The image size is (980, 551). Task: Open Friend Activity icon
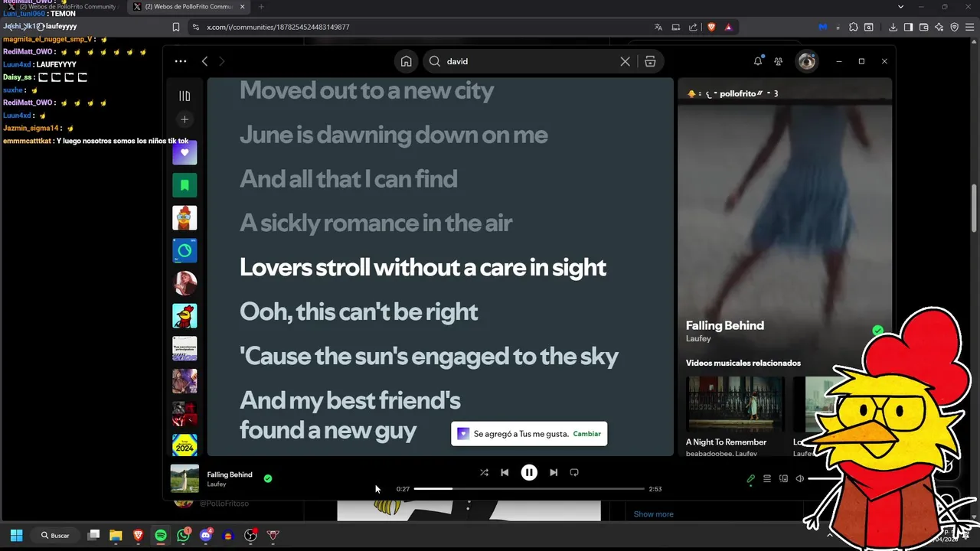pyautogui.click(x=779, y=61)
